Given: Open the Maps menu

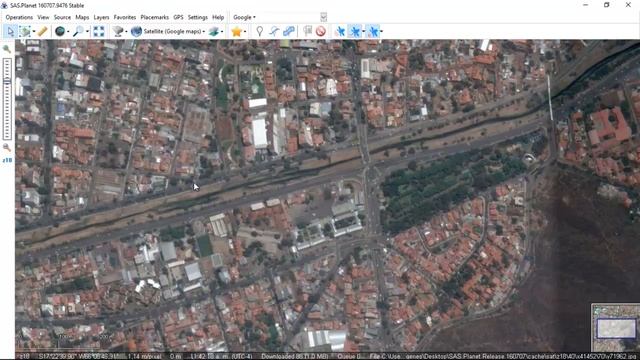Looking at the screenshot, I should tap(82, 17).
